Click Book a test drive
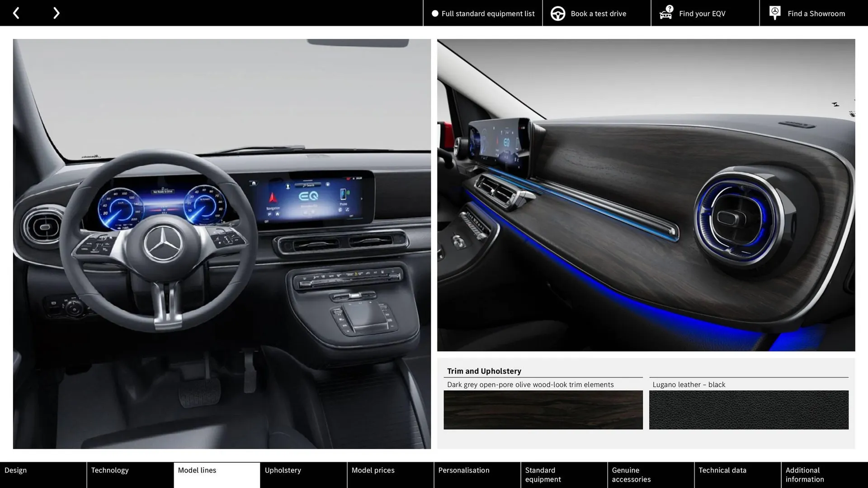 pos(599,13)
